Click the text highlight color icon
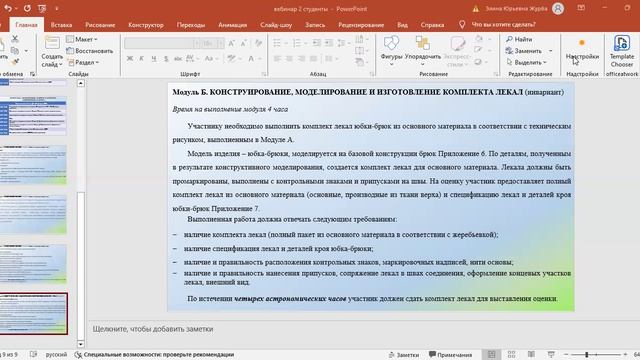 click(231, 59)
